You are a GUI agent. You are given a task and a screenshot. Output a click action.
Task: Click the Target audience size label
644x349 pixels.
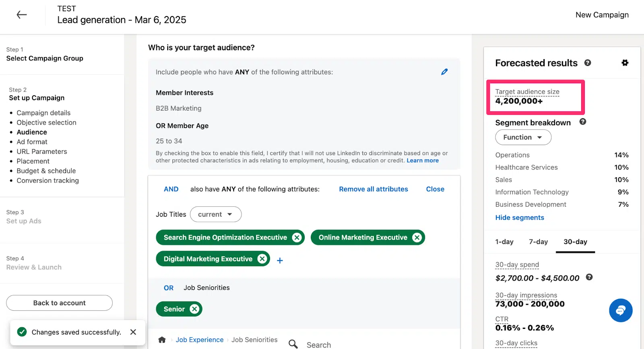(x=527, y=92)
